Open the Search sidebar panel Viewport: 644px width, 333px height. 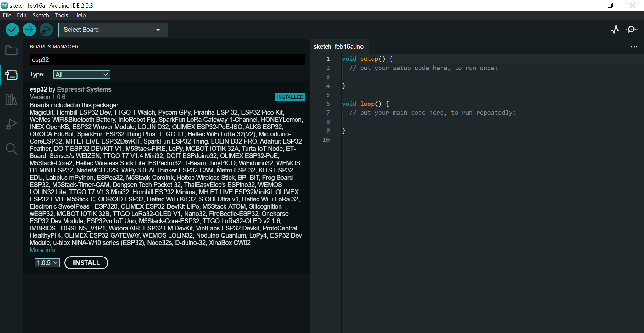[11, 149]
